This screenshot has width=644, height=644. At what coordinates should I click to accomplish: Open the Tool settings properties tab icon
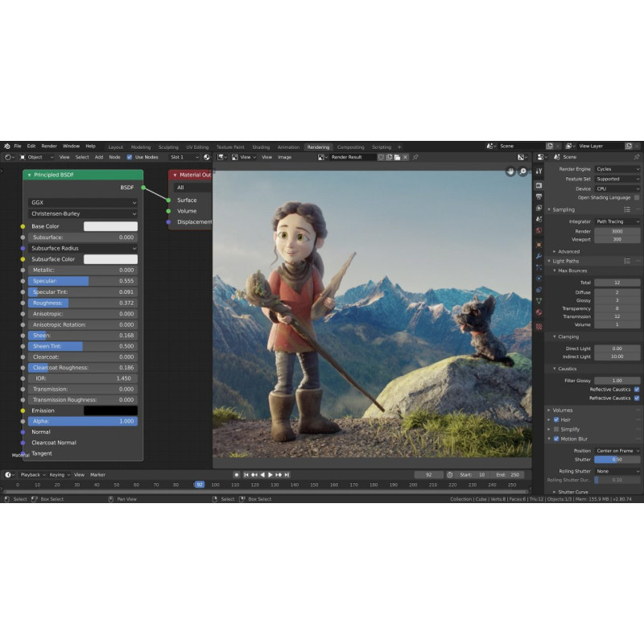tap(539, 171)
